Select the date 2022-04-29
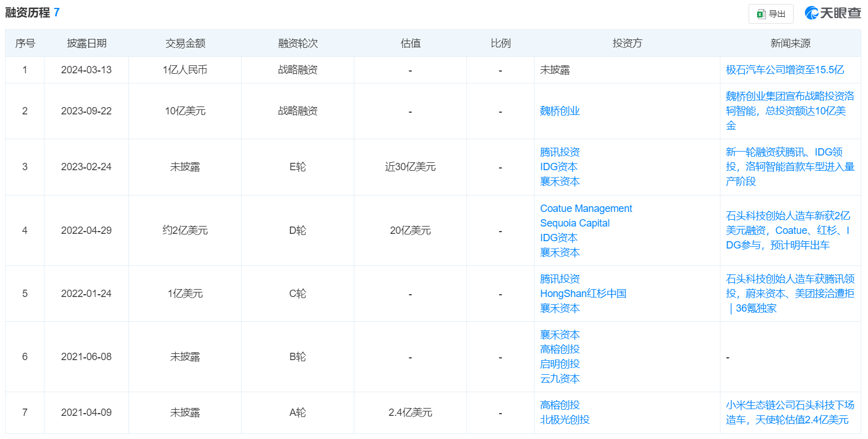Image resolution: width=868 pixels, height=439 pixels. pyautogui.click(x=86, y=230)
